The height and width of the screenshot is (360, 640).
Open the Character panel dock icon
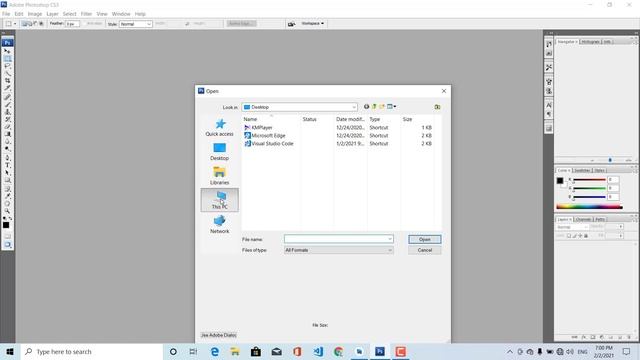pyautogui.click(x=549, y=105)
